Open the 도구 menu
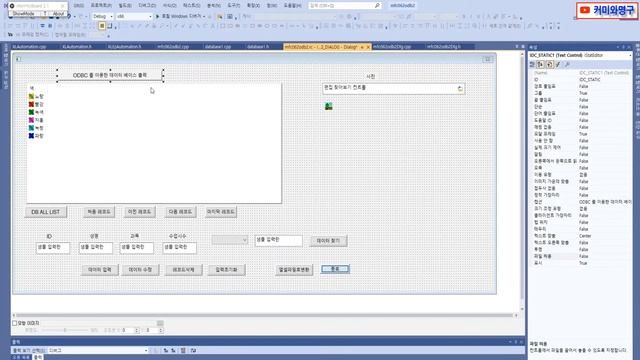640x360 pixels. [233, 6]
